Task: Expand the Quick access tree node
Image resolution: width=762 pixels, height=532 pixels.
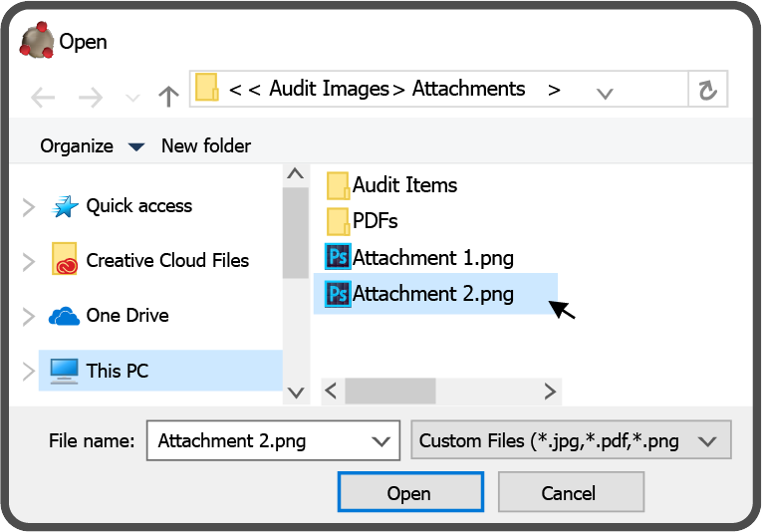Action: tap(29, 207)
